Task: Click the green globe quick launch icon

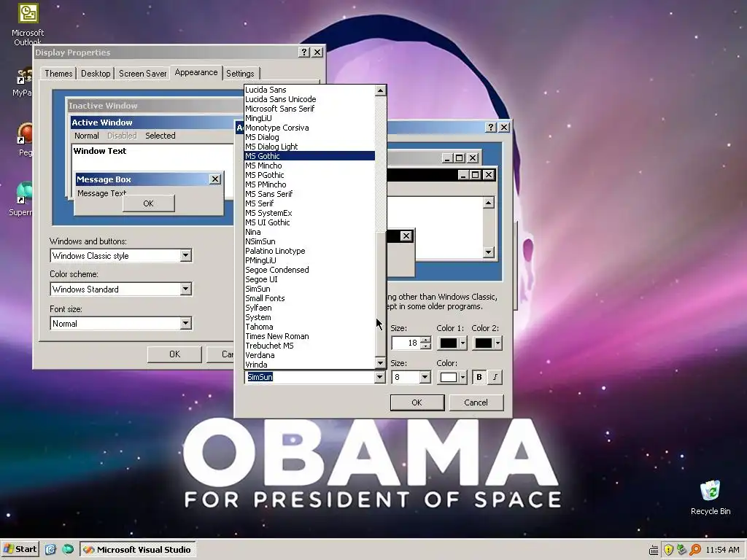Action: pos(68,550)
